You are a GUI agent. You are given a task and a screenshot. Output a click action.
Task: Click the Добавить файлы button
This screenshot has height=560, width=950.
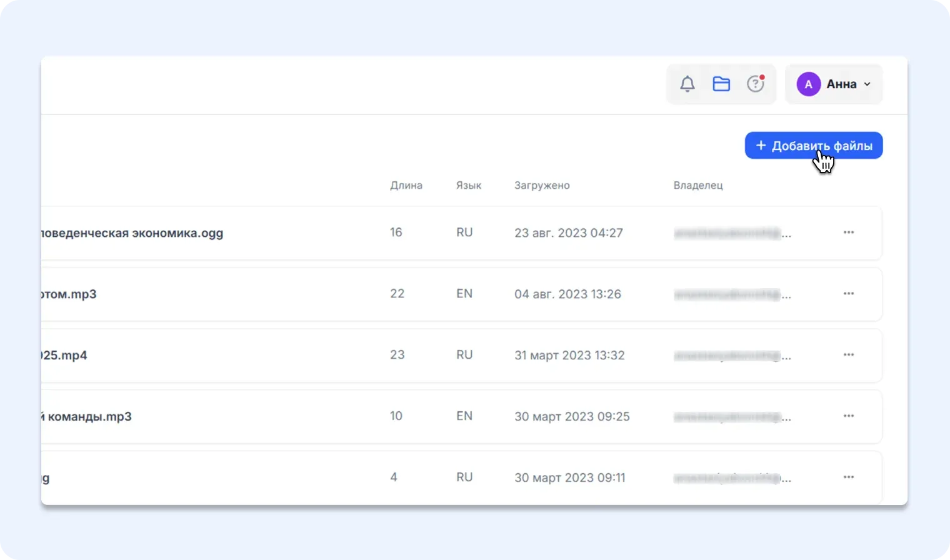coord(814,146)
